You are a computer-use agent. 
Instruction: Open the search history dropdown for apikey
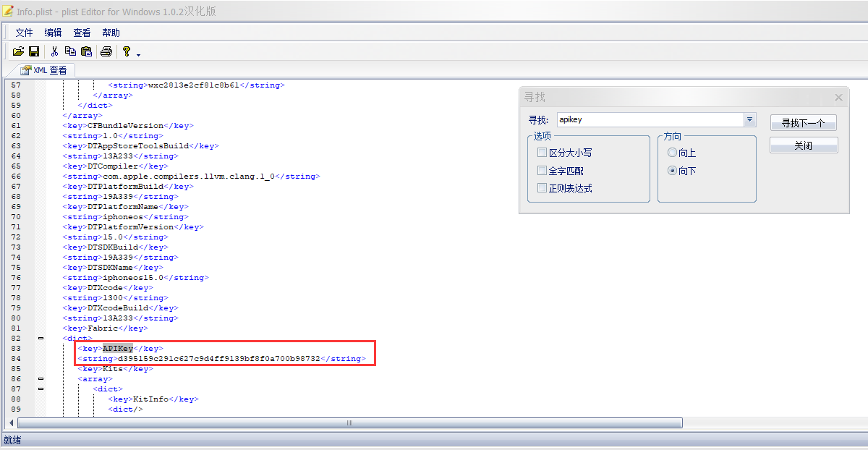[x=749, y=119]
